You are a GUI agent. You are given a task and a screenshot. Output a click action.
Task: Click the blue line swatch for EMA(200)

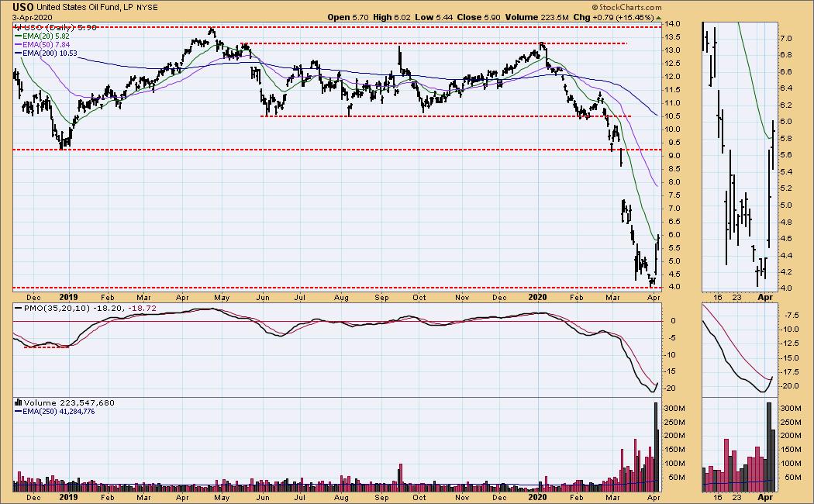pyautogui.click(x=18, y=53)
